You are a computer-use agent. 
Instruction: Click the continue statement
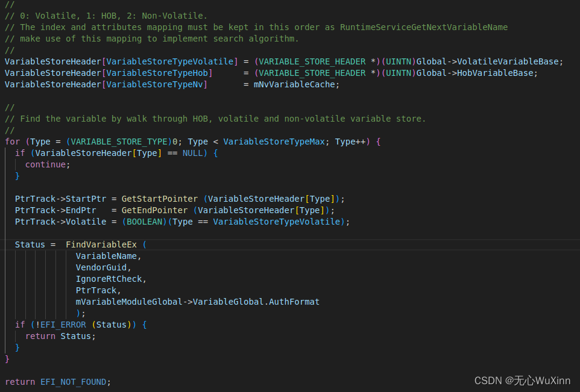45,164
